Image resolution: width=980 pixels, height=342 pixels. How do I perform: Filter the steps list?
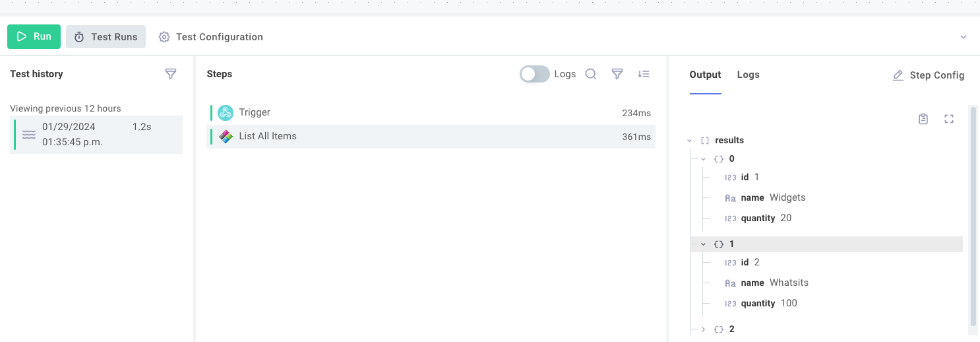(617, 74)
